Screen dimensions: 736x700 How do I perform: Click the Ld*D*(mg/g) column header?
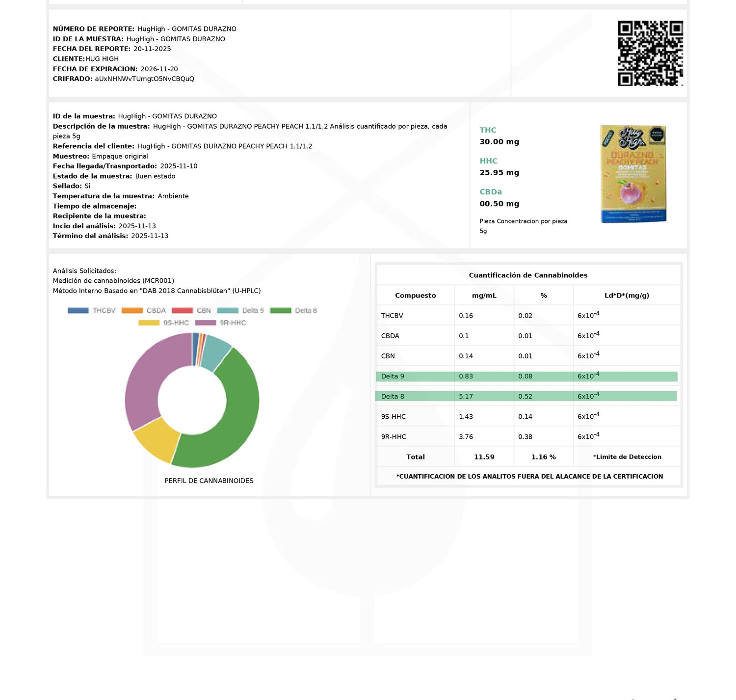[x=627, y=296]
